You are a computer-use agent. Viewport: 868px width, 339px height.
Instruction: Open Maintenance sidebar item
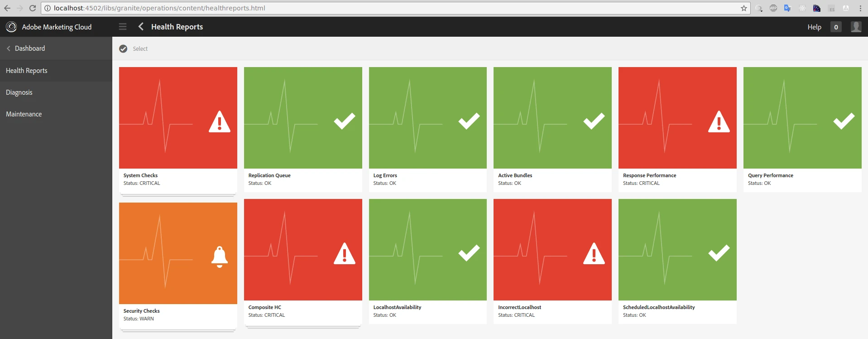(x=56, y=114)
